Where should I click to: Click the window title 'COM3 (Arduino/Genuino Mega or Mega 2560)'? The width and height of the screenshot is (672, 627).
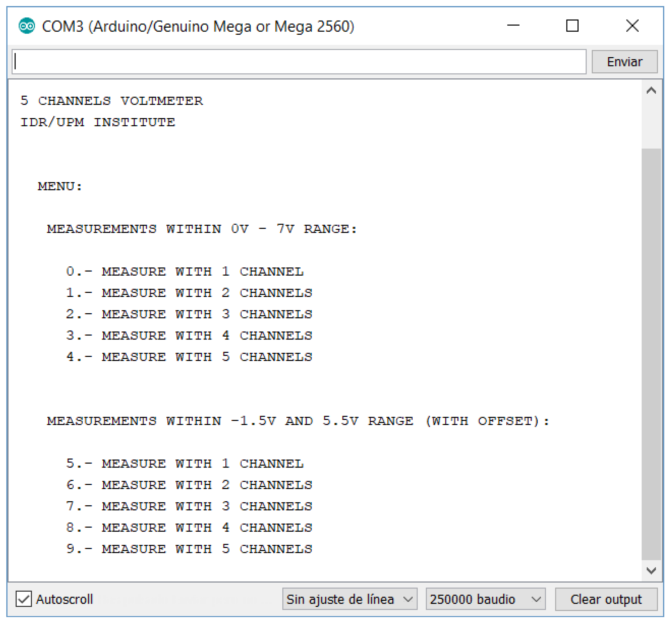coord(198,26)
